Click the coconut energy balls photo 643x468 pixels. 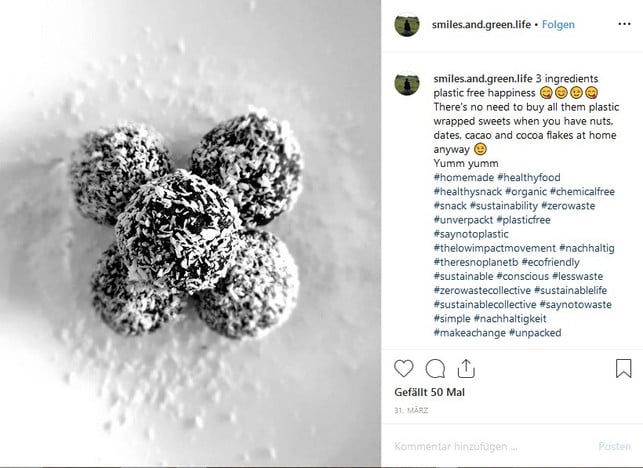pyautogui.click(x=190, y=233)
